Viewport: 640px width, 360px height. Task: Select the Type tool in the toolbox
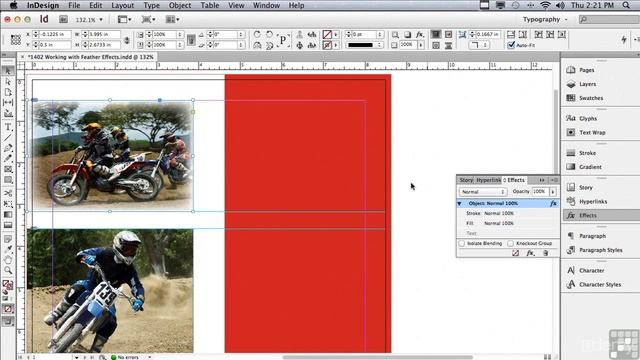[8, 127]
